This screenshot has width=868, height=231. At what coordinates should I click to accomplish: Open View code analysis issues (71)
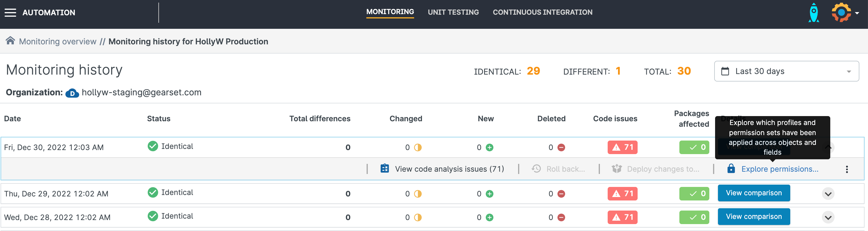[449, 169]
